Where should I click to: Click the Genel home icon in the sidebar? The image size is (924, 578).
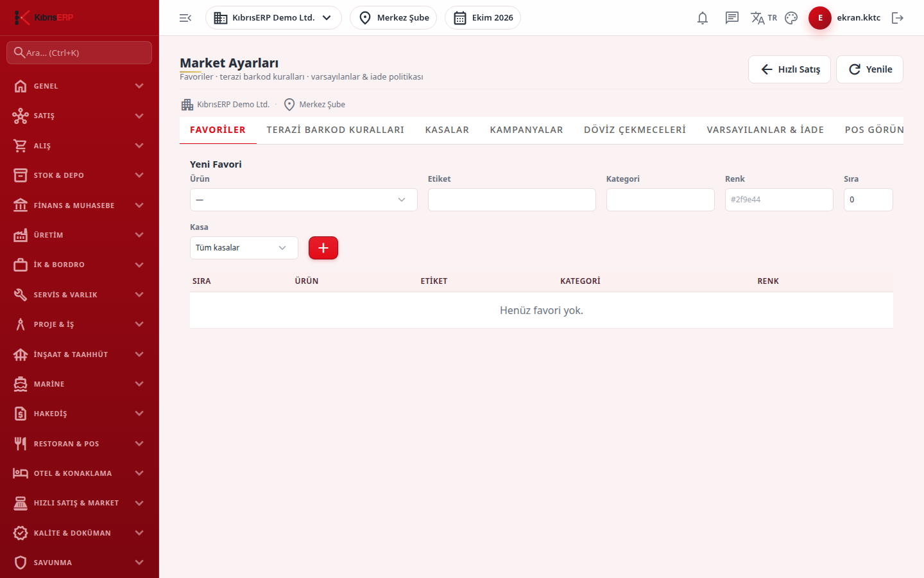pyautogui.click(x=21, y=86)
